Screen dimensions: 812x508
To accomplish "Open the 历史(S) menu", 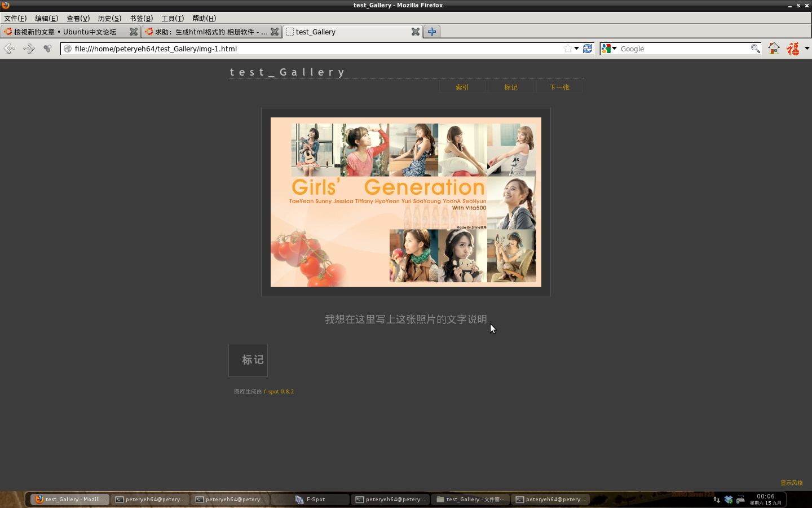I will coord(109,18).
